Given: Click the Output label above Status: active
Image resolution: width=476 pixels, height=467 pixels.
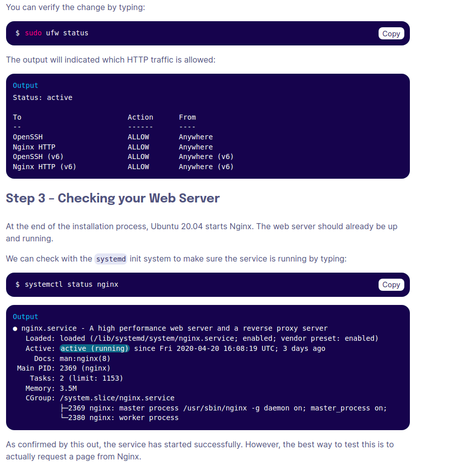Looking at the screenshot, I should click(25, 86).
